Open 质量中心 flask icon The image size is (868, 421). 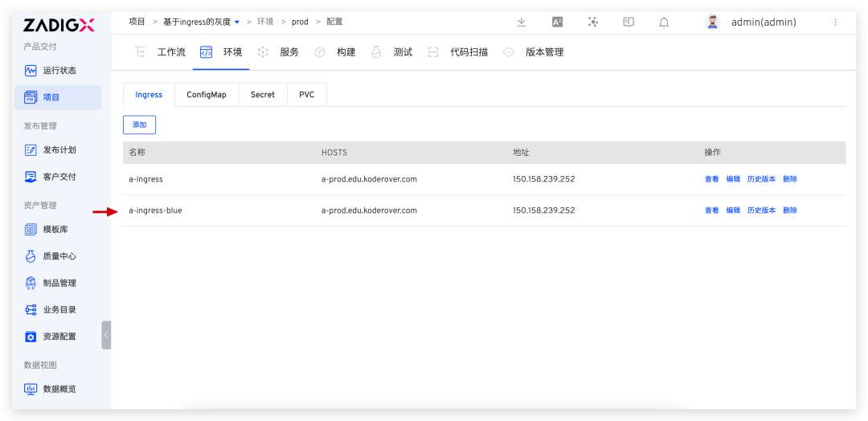tap(31, 256)
